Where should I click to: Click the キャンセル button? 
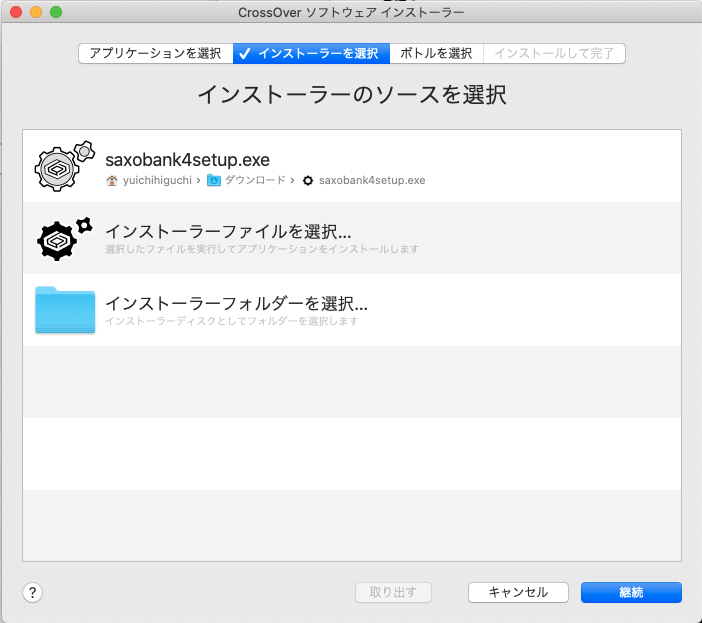[518, 593]
